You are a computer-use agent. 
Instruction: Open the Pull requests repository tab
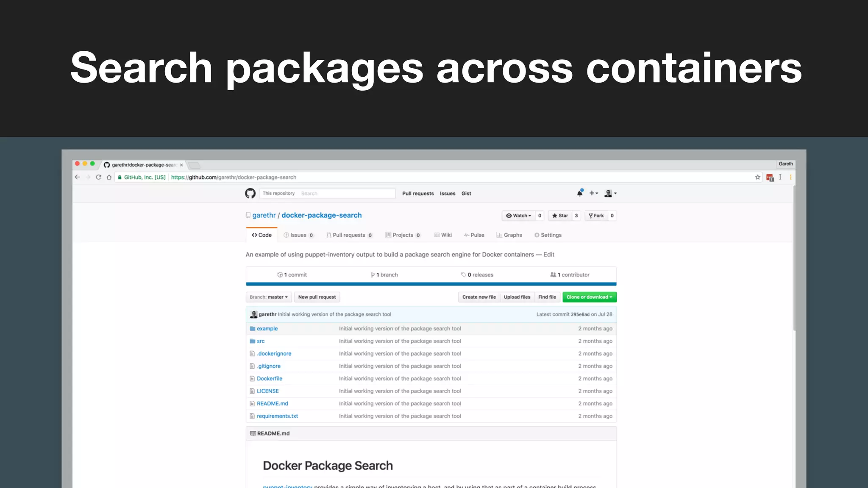349,235
